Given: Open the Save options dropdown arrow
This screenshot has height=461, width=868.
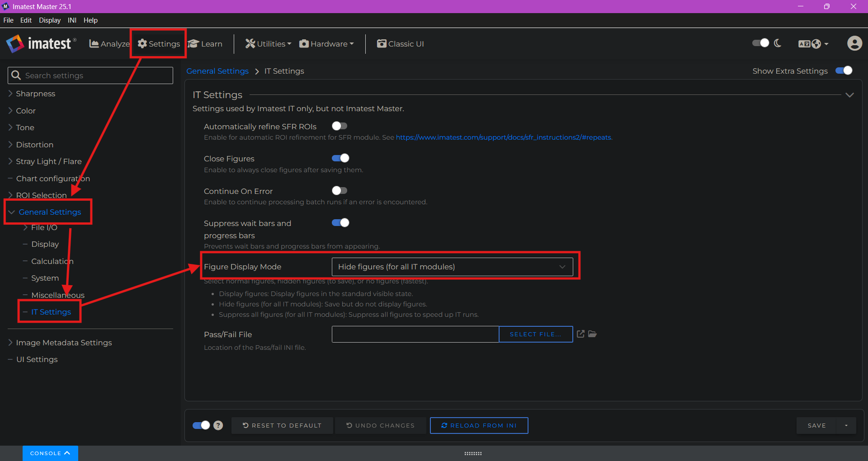Looking at the screenshot, I should (x=846, y=426).
